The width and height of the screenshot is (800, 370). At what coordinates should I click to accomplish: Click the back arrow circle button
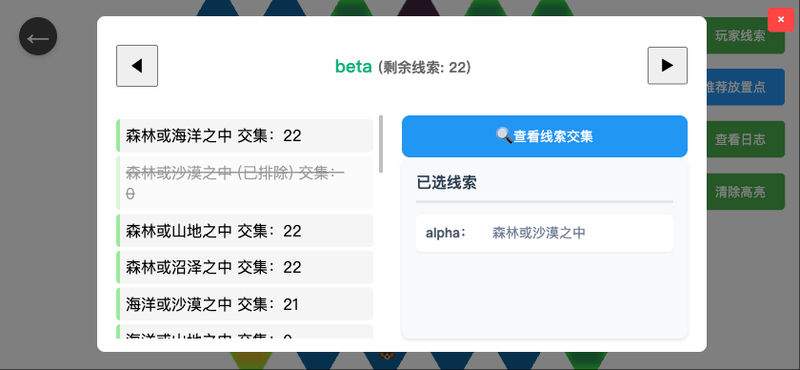tap(38, 36)
